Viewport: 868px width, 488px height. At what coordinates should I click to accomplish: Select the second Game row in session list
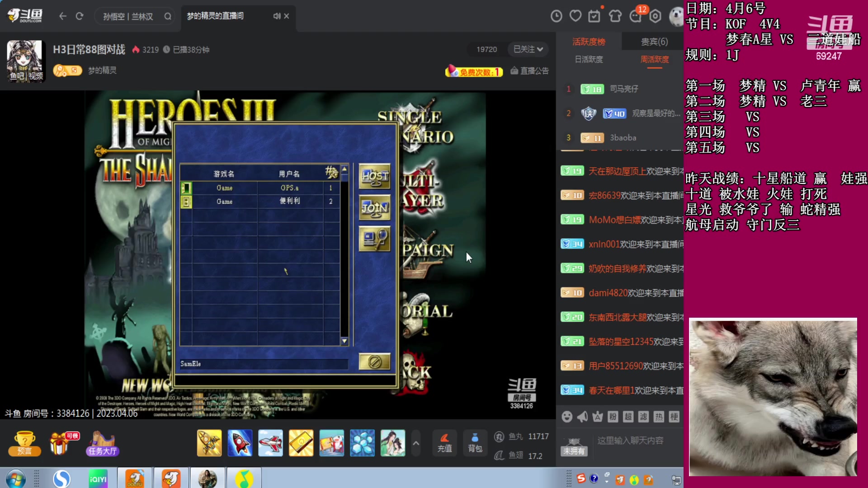pos(260,202)
